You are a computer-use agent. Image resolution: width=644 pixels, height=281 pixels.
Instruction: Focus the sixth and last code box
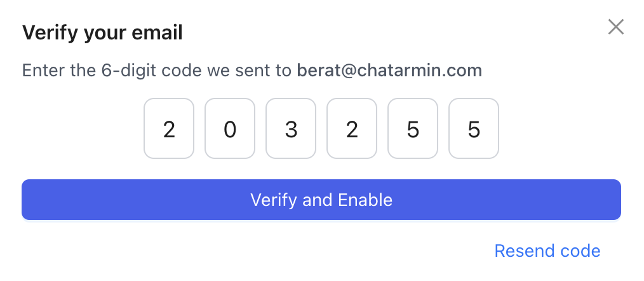474,130
